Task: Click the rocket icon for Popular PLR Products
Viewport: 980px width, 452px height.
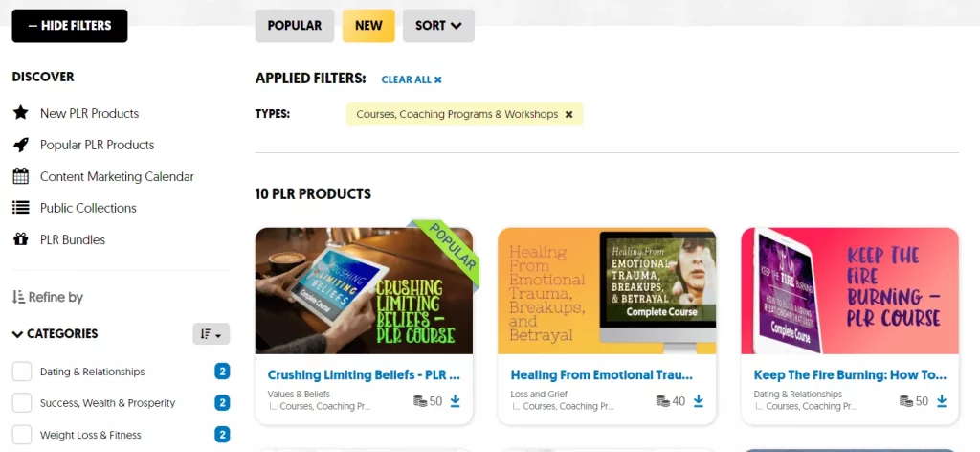Action: 21,145
